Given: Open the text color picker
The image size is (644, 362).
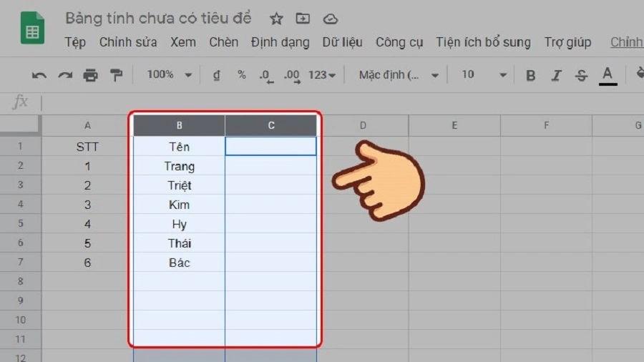Looking at the screenshot, I should point(608,76).
